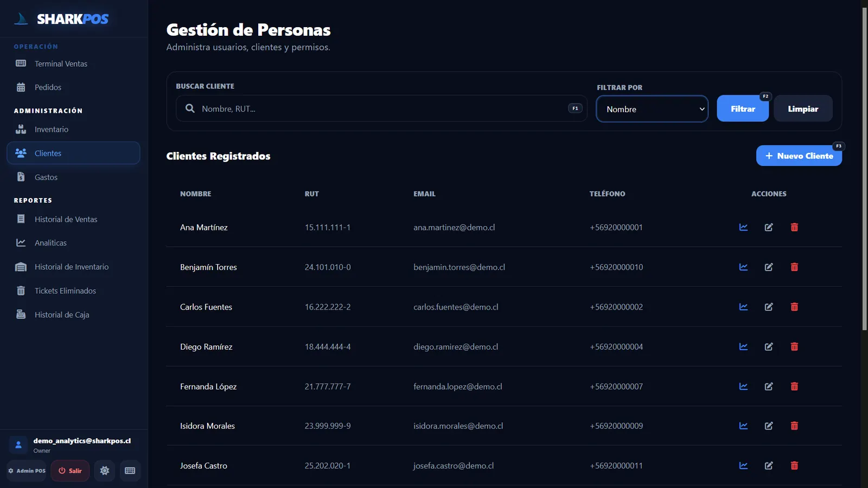Click the page vertical scrollbar
This screenshot has width=868, height=488.
[x=864, y=168]
